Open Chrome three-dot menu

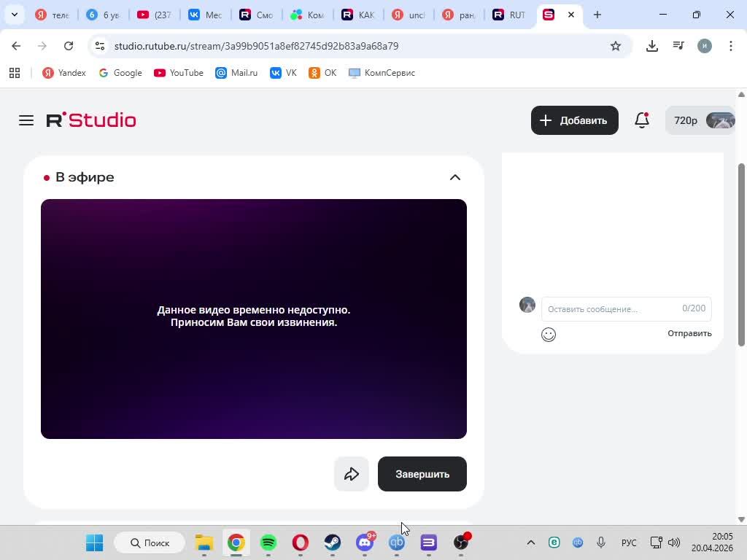tap(731, 46)
